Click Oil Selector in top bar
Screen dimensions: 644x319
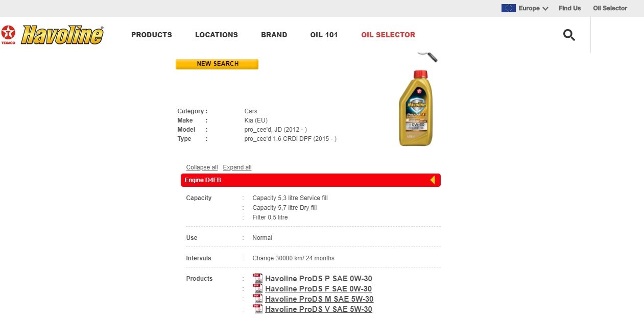click(x=610, y=8)
